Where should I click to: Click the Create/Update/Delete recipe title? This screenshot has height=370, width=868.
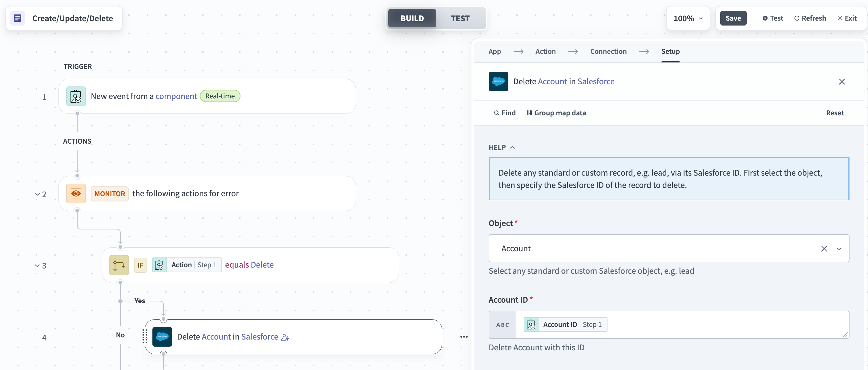(72, 18)
